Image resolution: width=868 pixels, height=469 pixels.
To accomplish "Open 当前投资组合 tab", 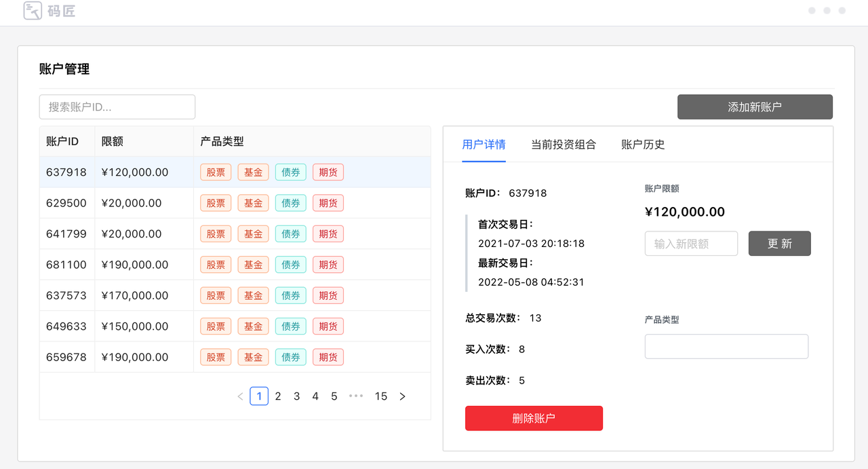I will [x=564, y=144].
